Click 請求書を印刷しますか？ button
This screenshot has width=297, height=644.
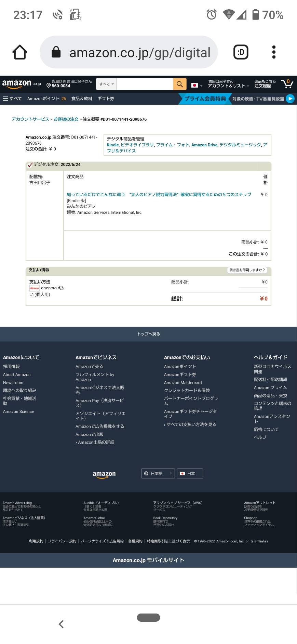point(247,270)
